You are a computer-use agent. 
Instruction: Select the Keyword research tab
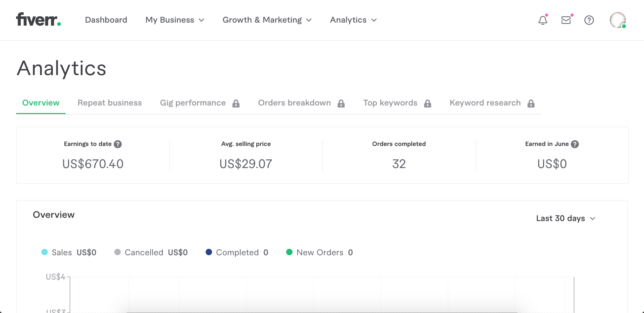[485, 103]
